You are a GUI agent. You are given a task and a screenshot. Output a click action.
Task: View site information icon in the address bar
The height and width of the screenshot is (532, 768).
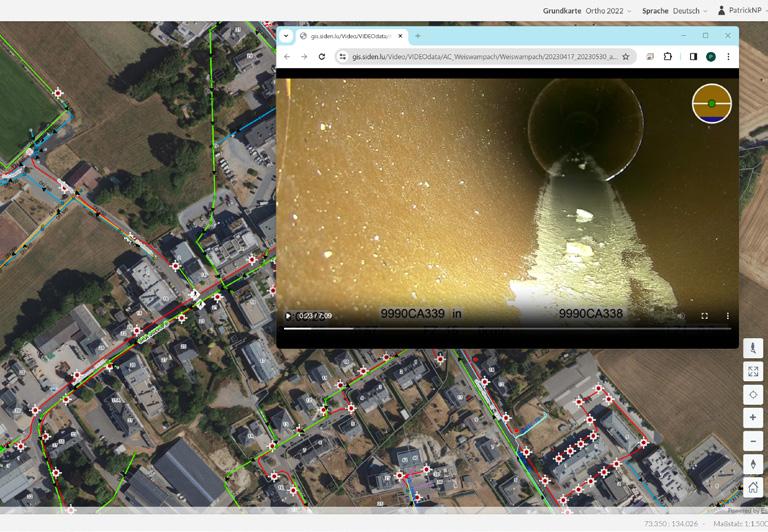coord(343,57)
